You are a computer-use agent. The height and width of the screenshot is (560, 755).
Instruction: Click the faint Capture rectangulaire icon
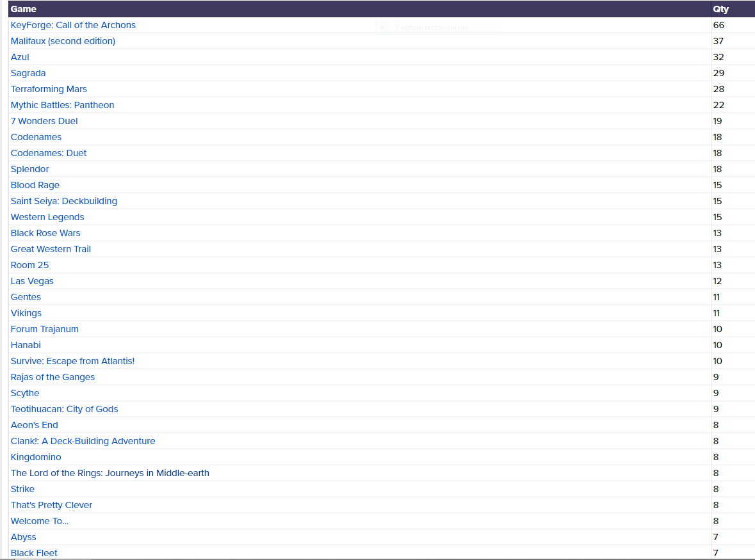(x=382, y=28)
